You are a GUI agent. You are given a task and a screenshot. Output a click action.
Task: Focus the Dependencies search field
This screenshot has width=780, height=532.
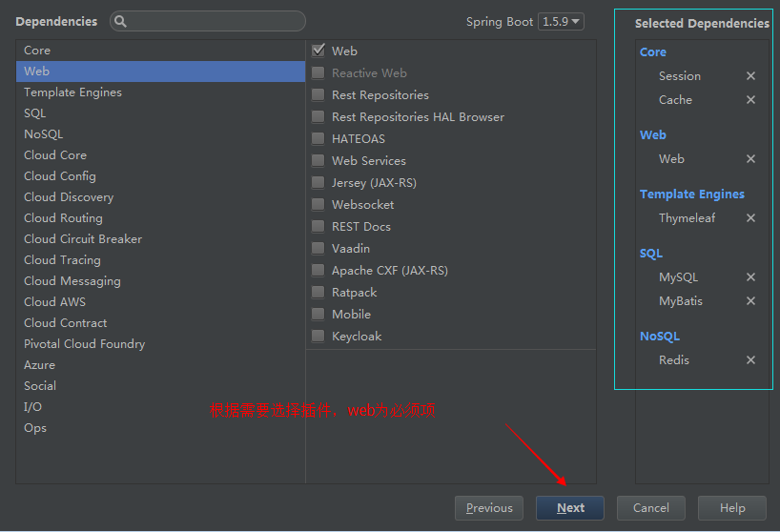coord(208,21)
